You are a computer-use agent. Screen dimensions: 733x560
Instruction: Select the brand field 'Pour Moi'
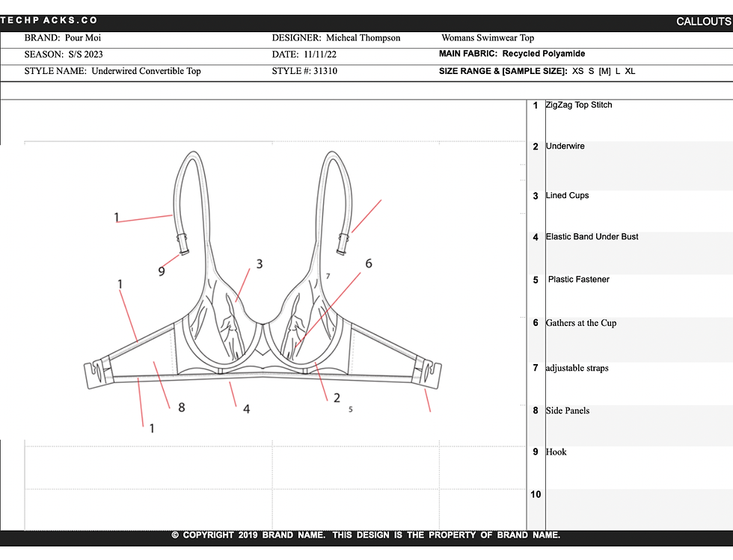point(83,38)
